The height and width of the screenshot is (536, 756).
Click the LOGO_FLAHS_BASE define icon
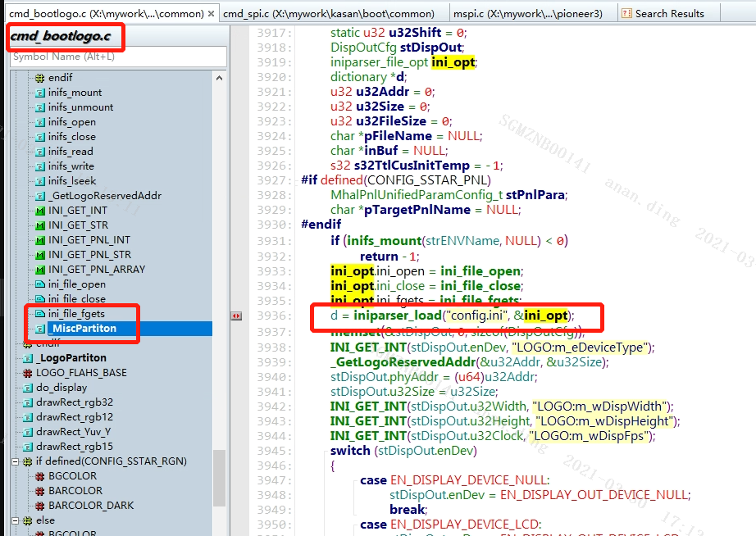[x=28, y=373]
